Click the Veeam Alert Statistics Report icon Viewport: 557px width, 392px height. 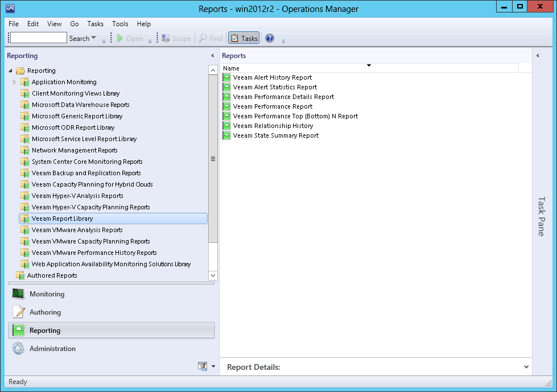coord(226,87)
